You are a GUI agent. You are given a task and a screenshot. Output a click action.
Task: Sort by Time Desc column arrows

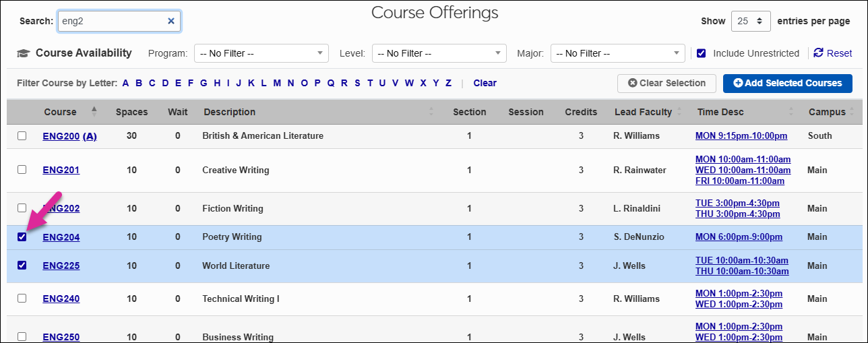[791, 112]
